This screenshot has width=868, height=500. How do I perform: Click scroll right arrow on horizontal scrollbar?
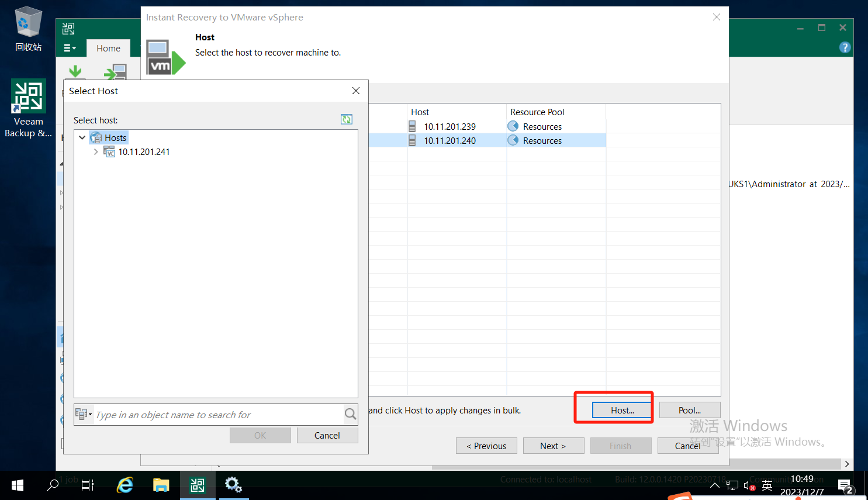[x=847, y=464]
